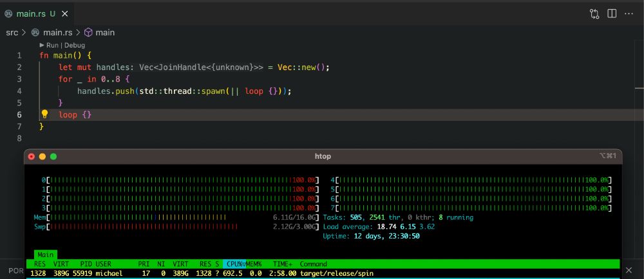Image resolution: width=644 pixels, height=279 pixels.
Task: Sort htop by the CPU% column
Action: click(x=234, y=264)
